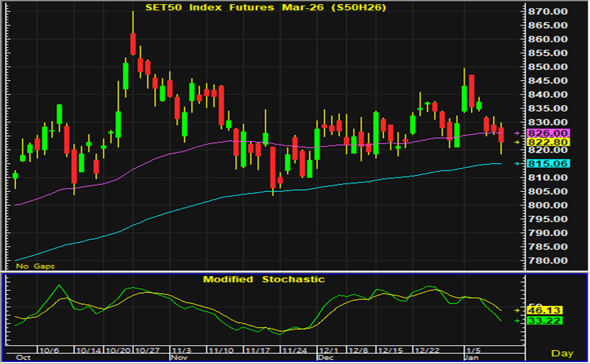This screenshot has height=364, width=590.
Task: Select the 12/1 date on time axis
Action: point(329,351)
